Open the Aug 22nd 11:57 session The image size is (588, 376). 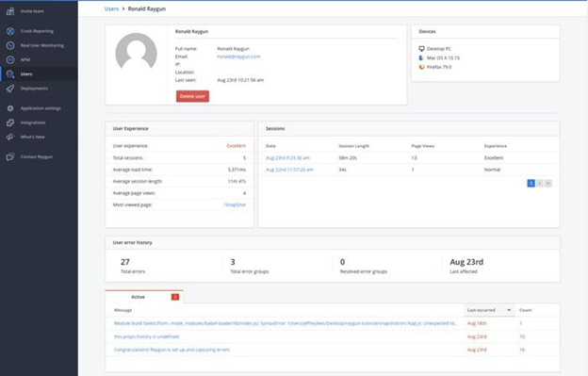point(289,170)
